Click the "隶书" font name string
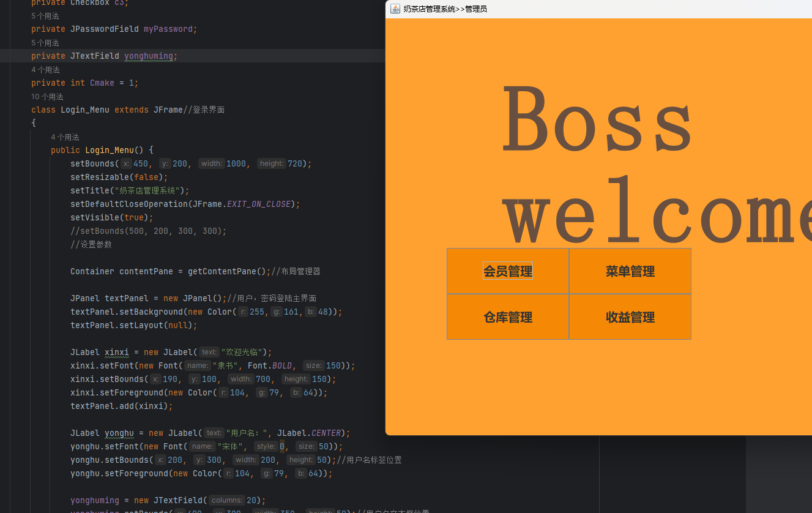Viewport: 812px width, 513px height. pyautogui.click(x=225, y=365)
